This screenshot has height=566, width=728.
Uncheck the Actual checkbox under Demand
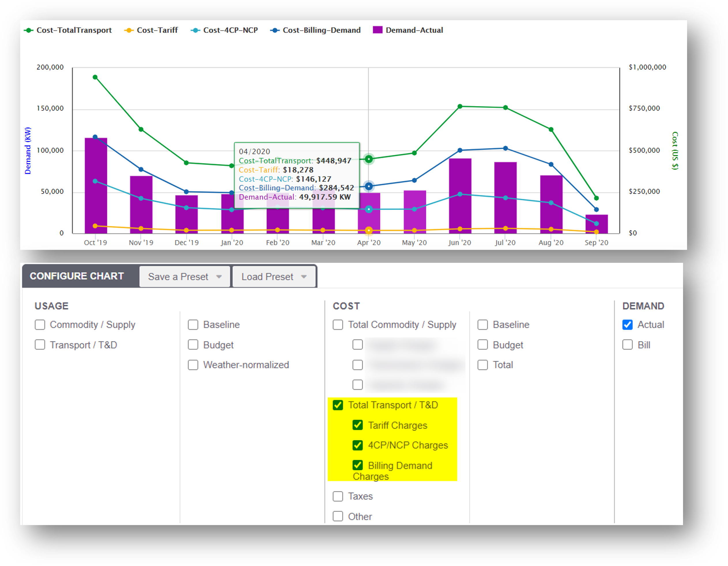pyautogui.click(x=627, y=325)
